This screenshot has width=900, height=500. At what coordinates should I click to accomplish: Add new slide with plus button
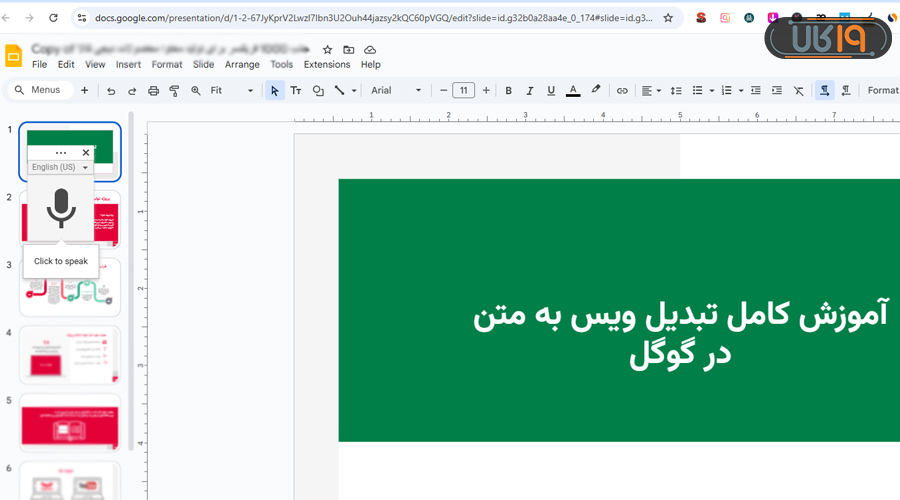pos(84,90)
